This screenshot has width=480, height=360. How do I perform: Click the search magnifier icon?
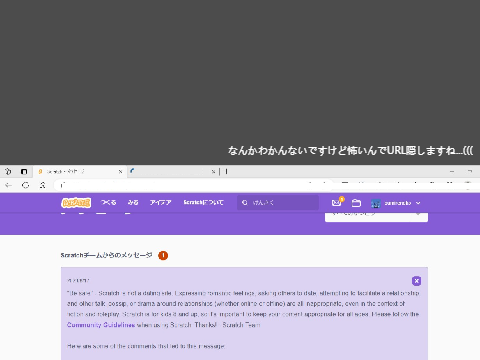pos(245,203)
